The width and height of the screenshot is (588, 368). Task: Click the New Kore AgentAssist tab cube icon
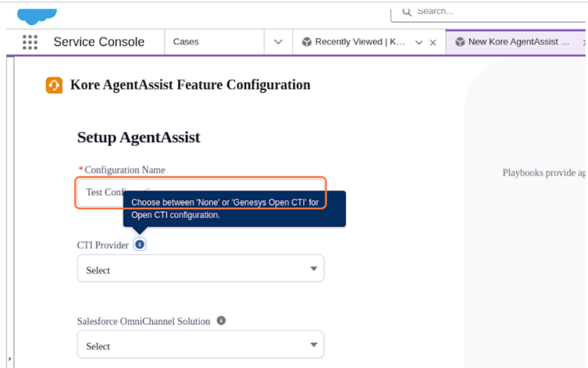[x=460, y=42]
